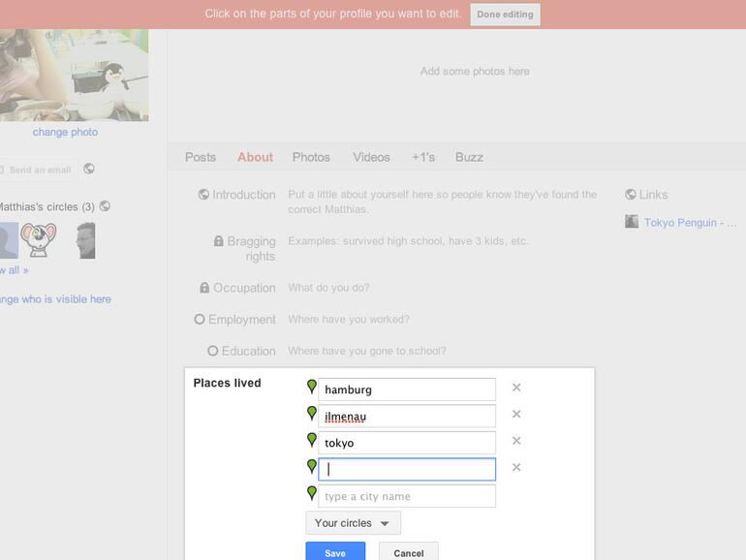Viewport: 746px width, 560px height.
Task: Click the map pin beside tokyo
Action: pos(312,441)
